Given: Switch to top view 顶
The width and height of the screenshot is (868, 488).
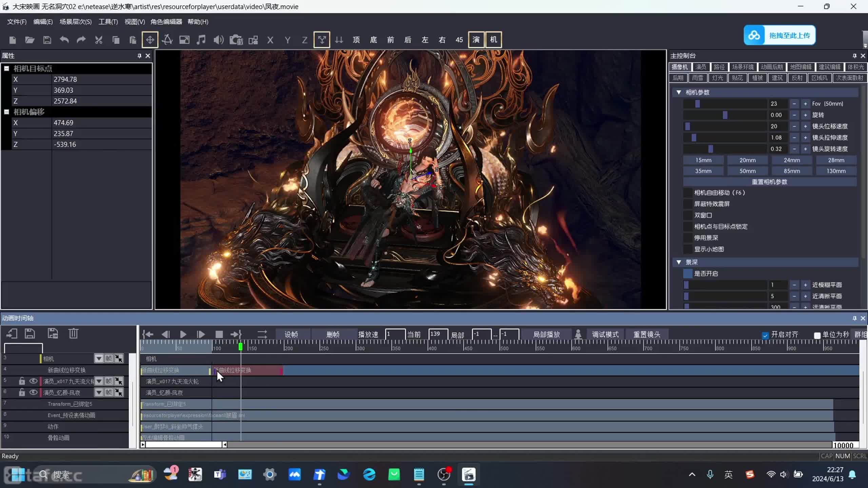Looking at the screenshot, I should click(356, 40).
